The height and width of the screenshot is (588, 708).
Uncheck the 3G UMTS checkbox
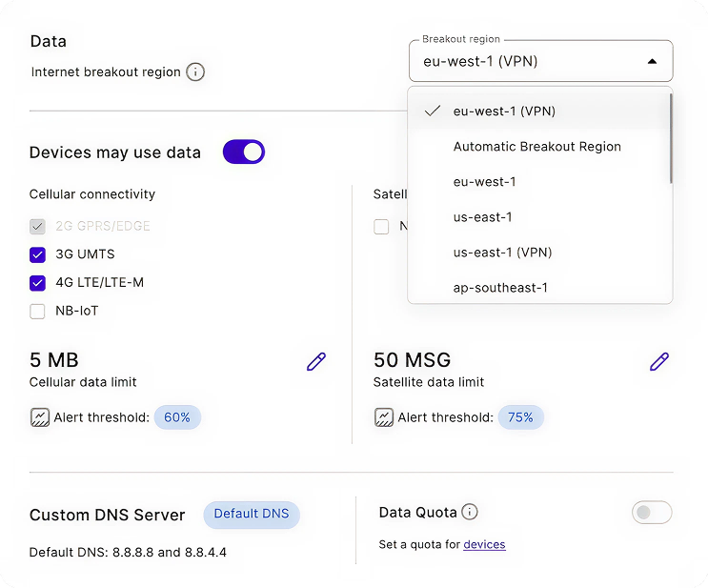point(38,254)
